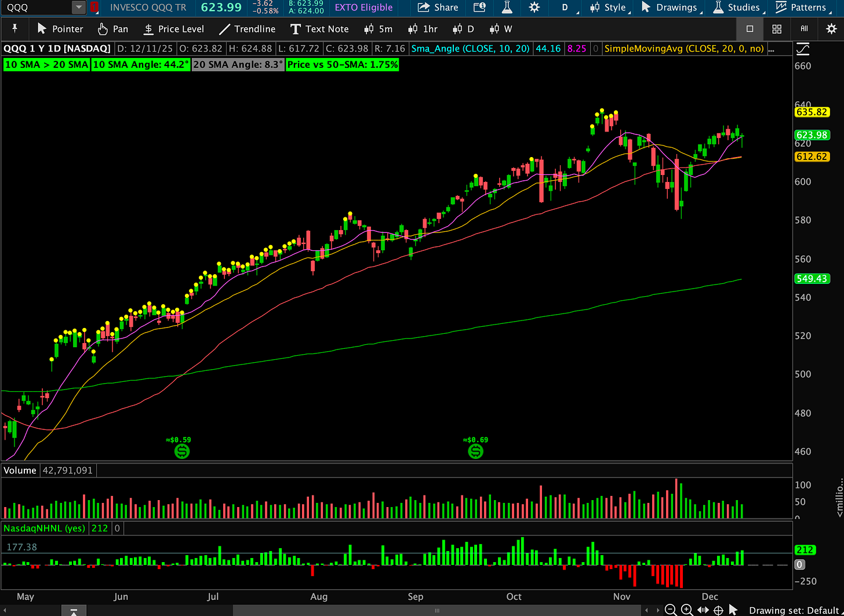Image resolution: width=844 pixels, height=616 pixels.
Task: Open the flask icon beside the gear
Action: (x=507, y=8)
